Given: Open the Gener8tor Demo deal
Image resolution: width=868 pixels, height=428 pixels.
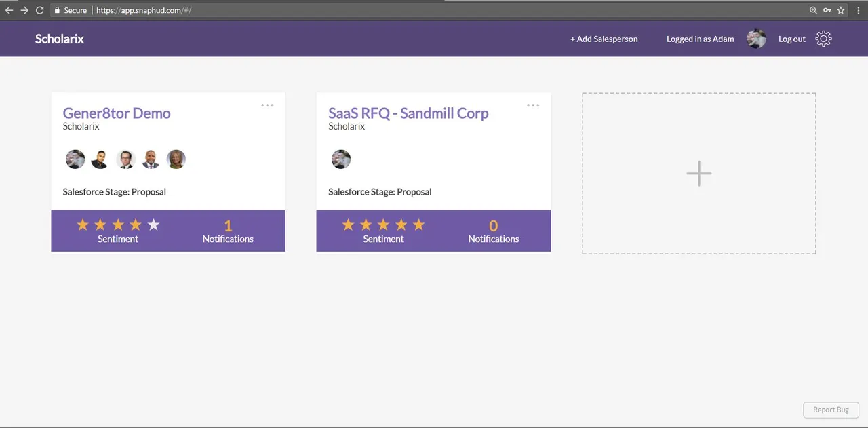Looking at the screenshot, I should pyautogui.click(x=117, y=113).
